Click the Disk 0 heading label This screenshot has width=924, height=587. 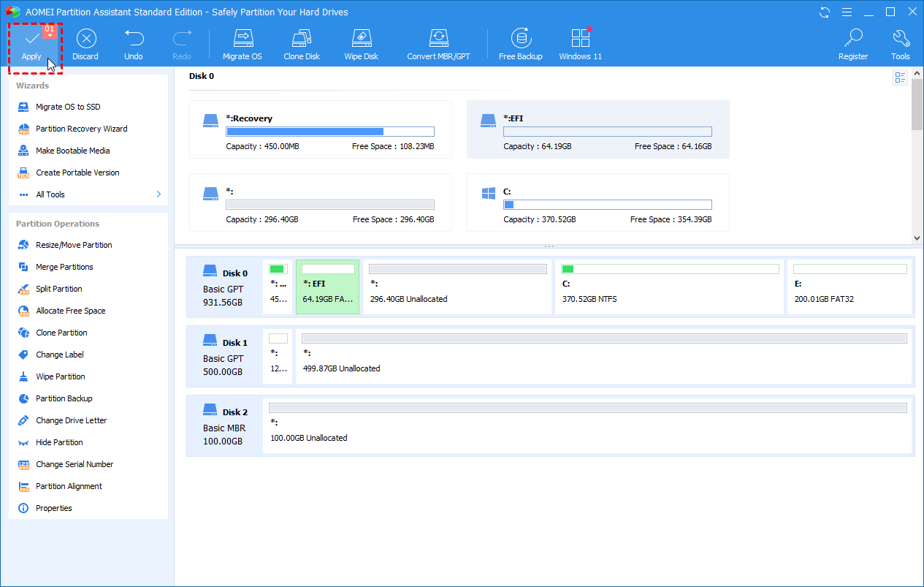click(x=202, y=76)
